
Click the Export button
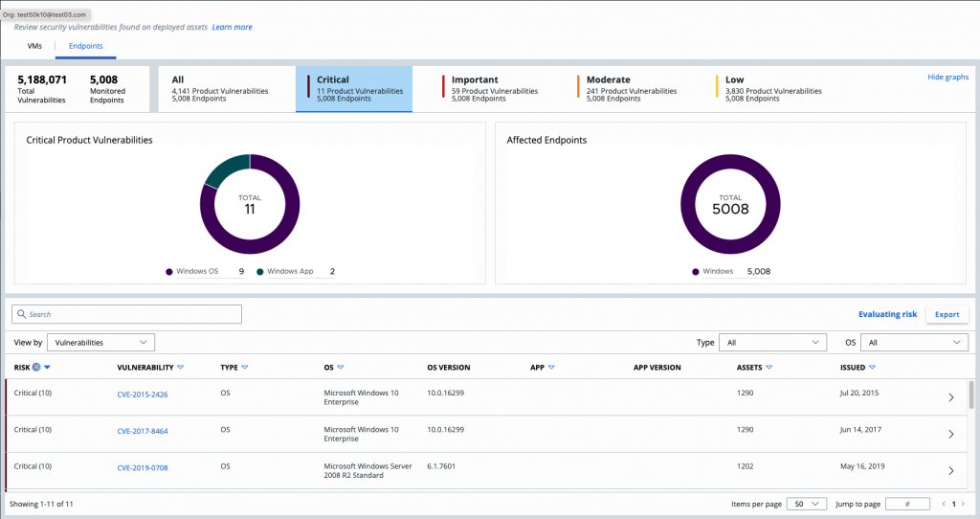click(x=947, y=314)
